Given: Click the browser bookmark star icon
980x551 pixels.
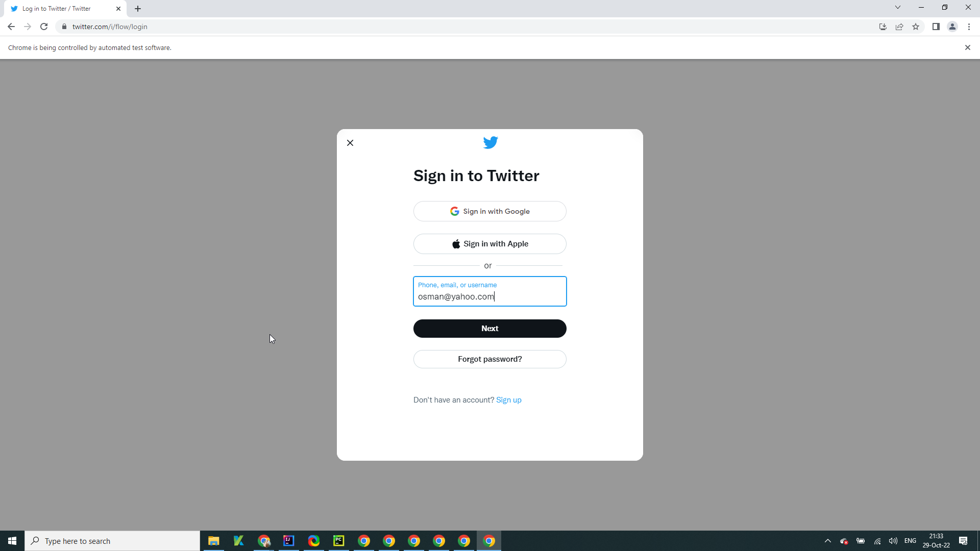Looking at the screenshot, I should pos(915,26).
